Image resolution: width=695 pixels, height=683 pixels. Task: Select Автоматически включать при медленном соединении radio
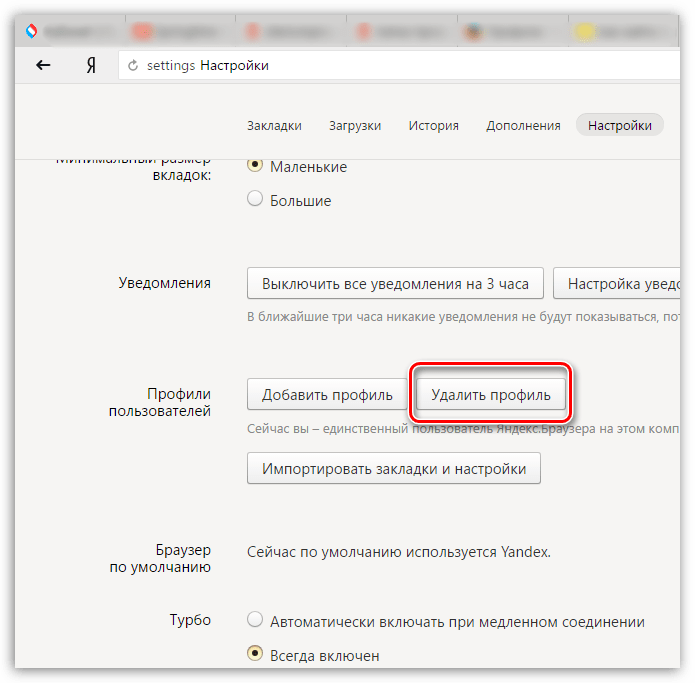coord(255,620)
